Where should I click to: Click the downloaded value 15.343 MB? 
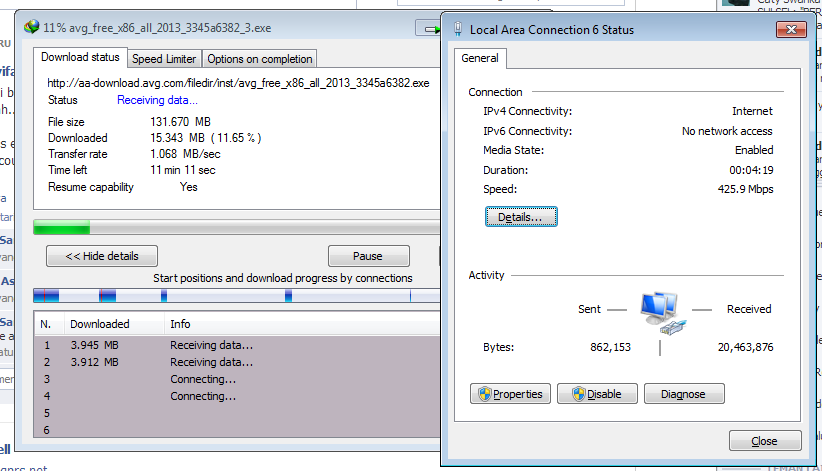[206, 138]
